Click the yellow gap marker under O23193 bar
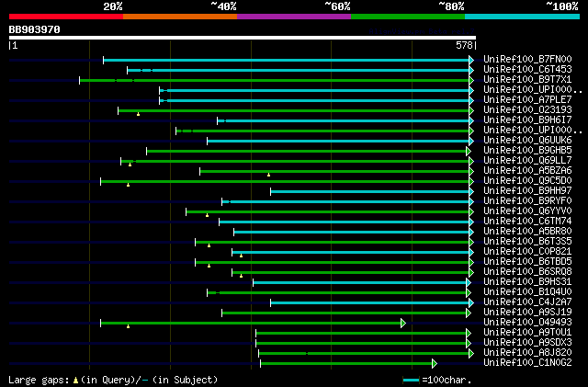The width and height of the screenshot is (588, 387). coord(138,114)
